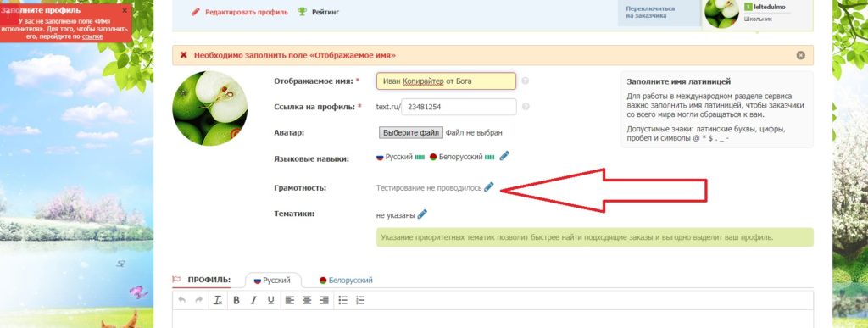Image resolution: width=868 pixels, height=328 pixels.
Task: Click the large apple profile picture
Action: point(210,108)
